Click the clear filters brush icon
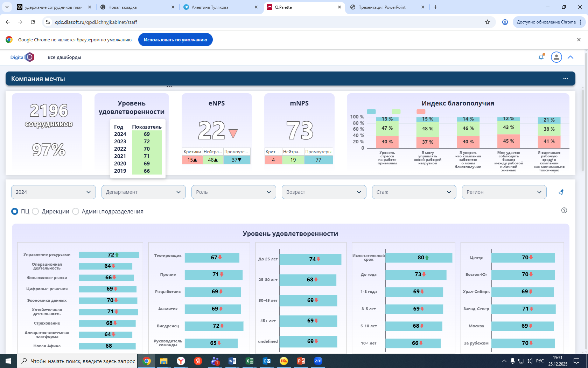588x368 pixels. coord(561,192)
